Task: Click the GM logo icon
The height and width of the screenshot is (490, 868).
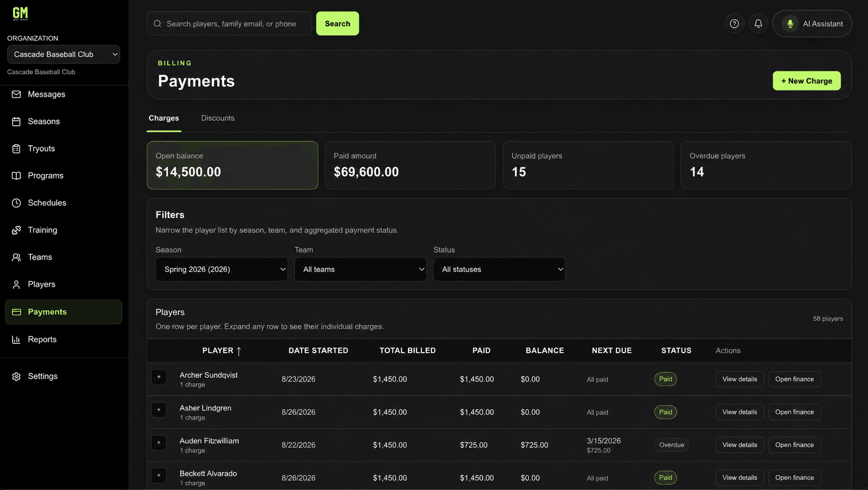Action: click(x=20, y=14)
